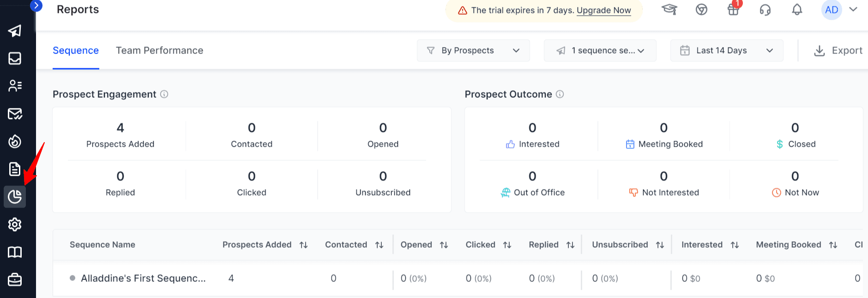868x298 pixels.
Task: Sort by the Meeting Booked column arrows
Action: (833, 245)
